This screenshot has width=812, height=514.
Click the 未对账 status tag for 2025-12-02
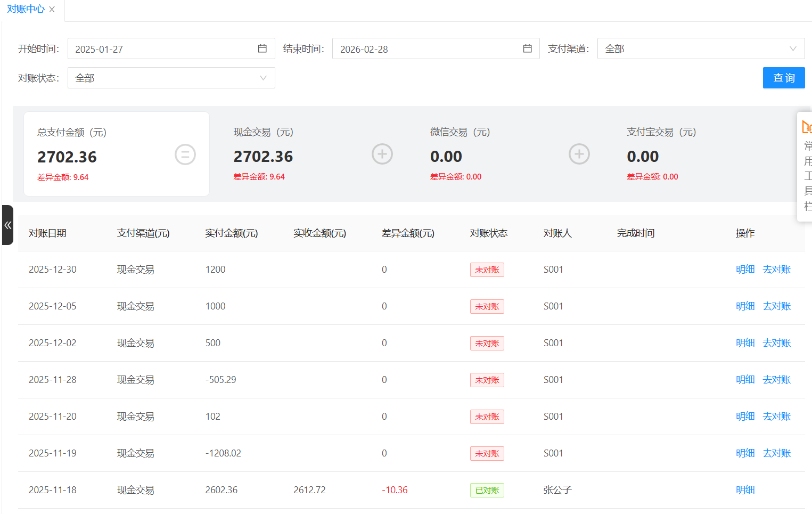pyautogui.click(x=487, y=344)
